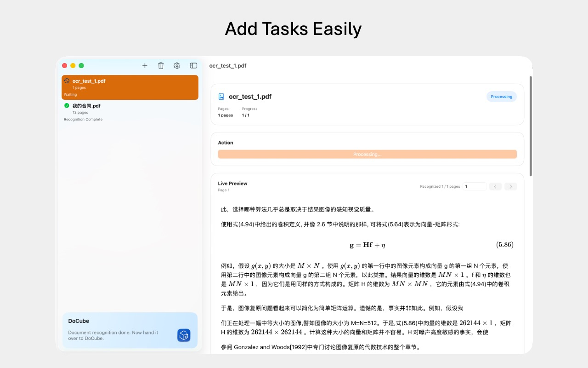Open settings gear icon
The width and height of the screenshot is (588, 368).
pos(177,66)
